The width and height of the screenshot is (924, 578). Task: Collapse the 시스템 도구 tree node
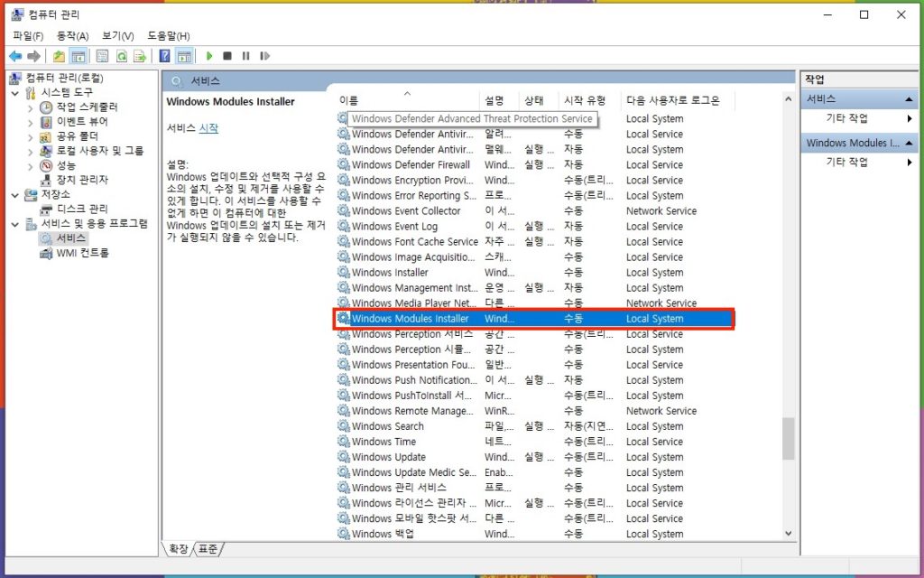(x=15, y=93)
